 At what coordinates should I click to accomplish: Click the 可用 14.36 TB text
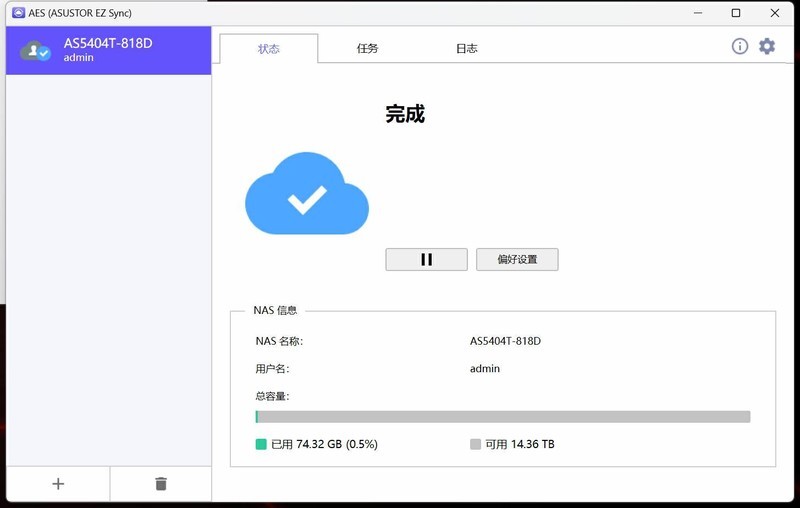[x=520, y=444]
